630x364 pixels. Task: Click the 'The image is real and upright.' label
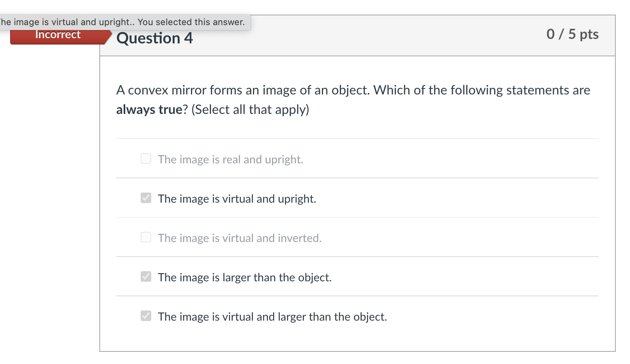click(x=230, y=160)
